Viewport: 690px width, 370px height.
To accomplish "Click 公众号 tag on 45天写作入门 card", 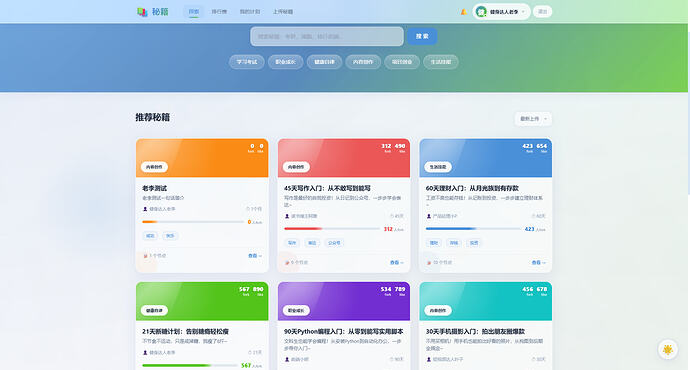I will [334, 243].
